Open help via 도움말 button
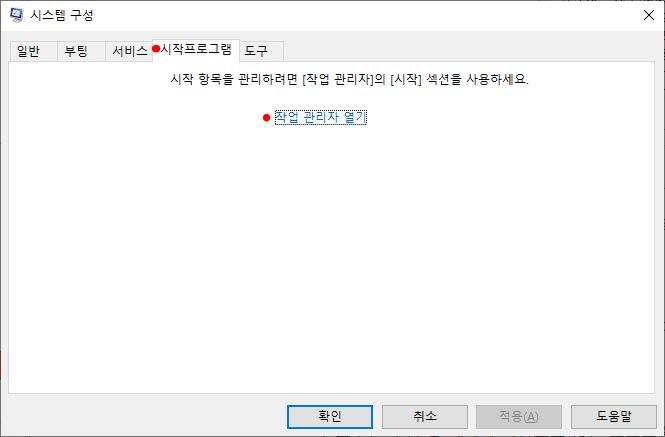 (614, 417)
